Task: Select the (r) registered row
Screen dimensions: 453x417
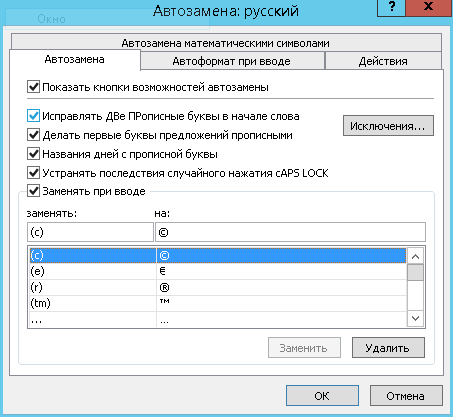Action: pyautogui.click(x=218, y=287)
